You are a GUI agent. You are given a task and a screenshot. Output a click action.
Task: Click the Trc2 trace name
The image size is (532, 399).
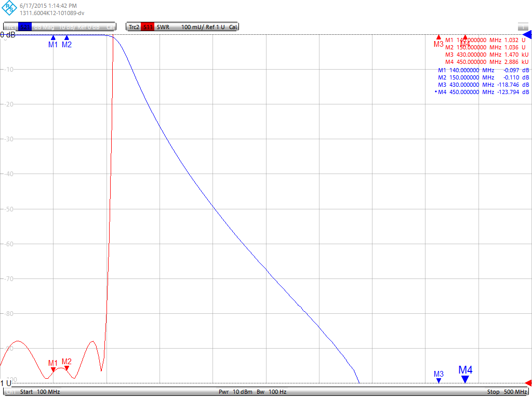134,27
